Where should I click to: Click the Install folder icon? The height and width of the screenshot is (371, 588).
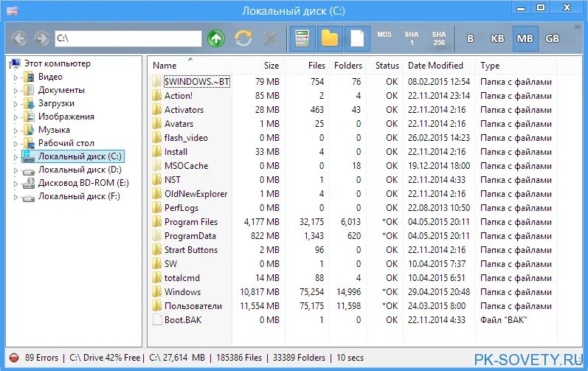(156, 152)
